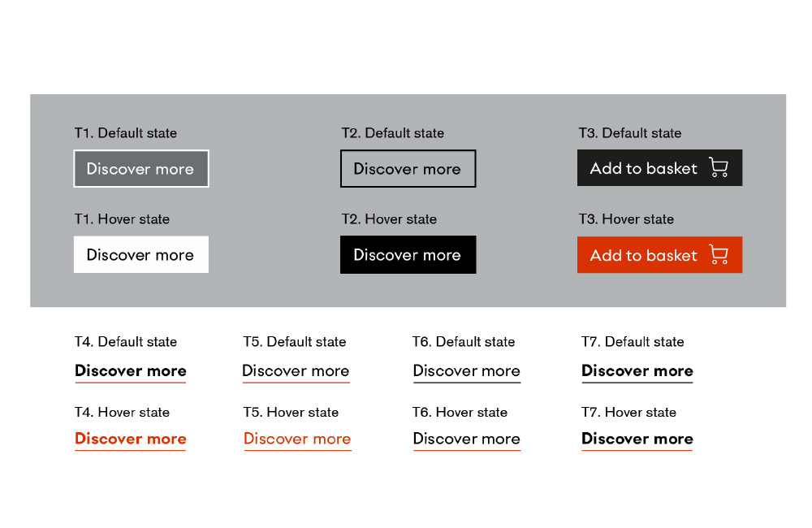Click the cart icon in black basket button
812x528 pixels.
[x=719, y=167]
